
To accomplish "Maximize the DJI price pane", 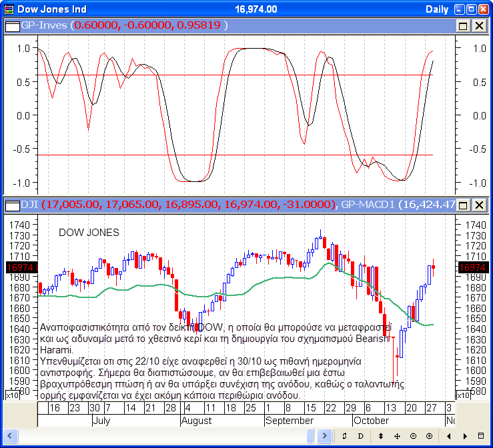I will click(x=463, y=205).
